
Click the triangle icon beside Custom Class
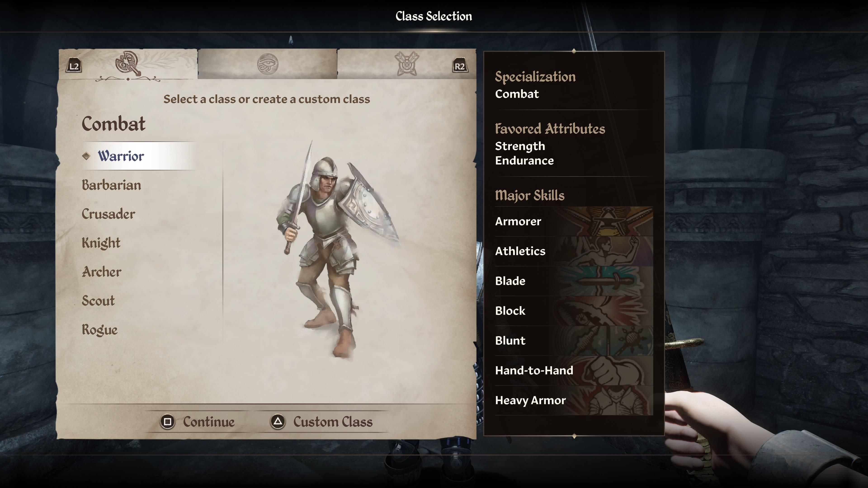point(278,422)
